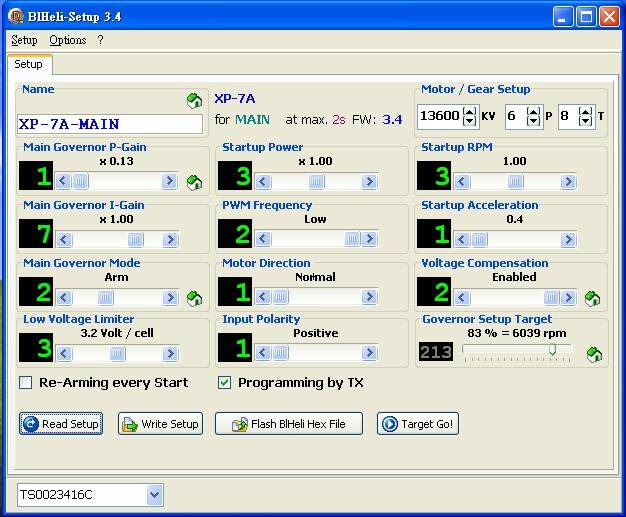
Task: Click Startup Power scrollbar thumb
Action: pyautogui.click(x=316, y=182)
